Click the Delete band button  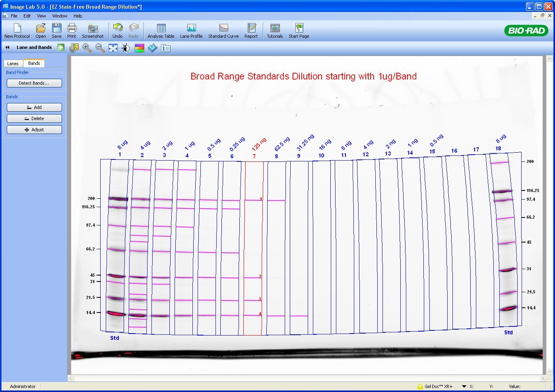pos(34,118)
